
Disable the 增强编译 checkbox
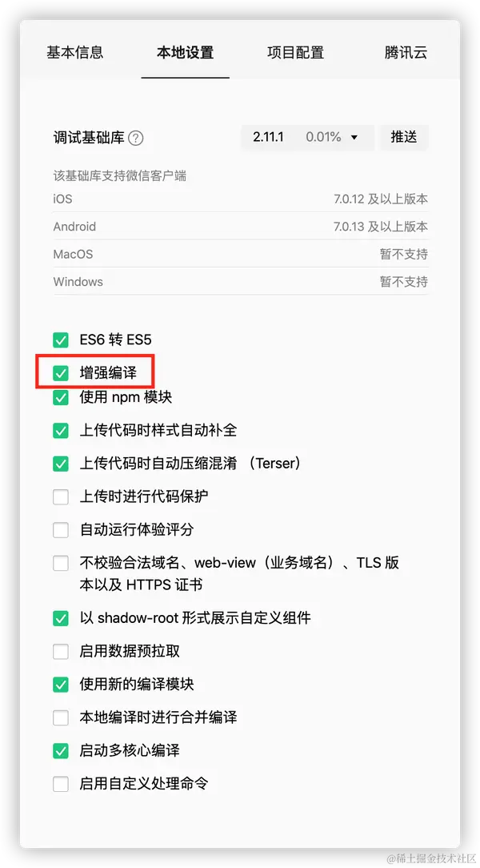click(x=61, y=374)
